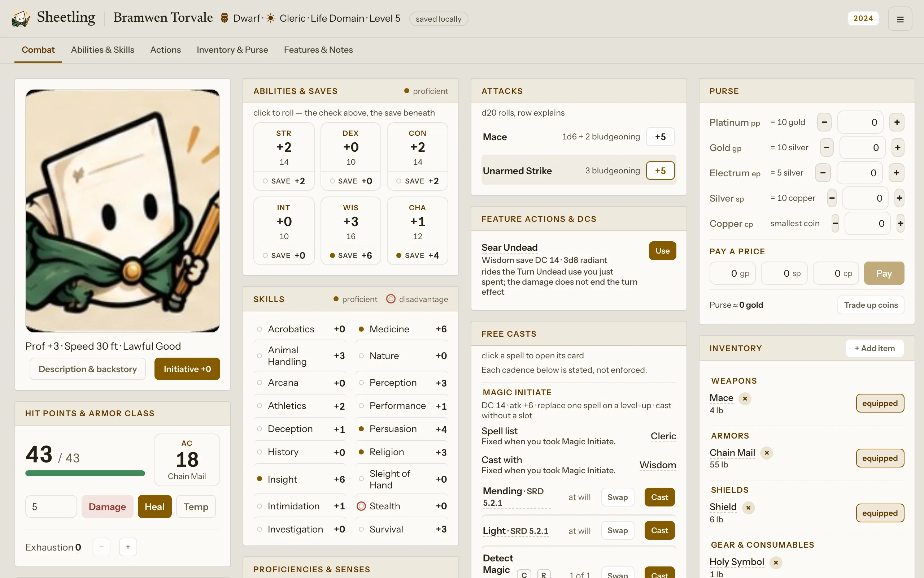Toggle WIS save proficiency marker

click(x=332, y=255)
